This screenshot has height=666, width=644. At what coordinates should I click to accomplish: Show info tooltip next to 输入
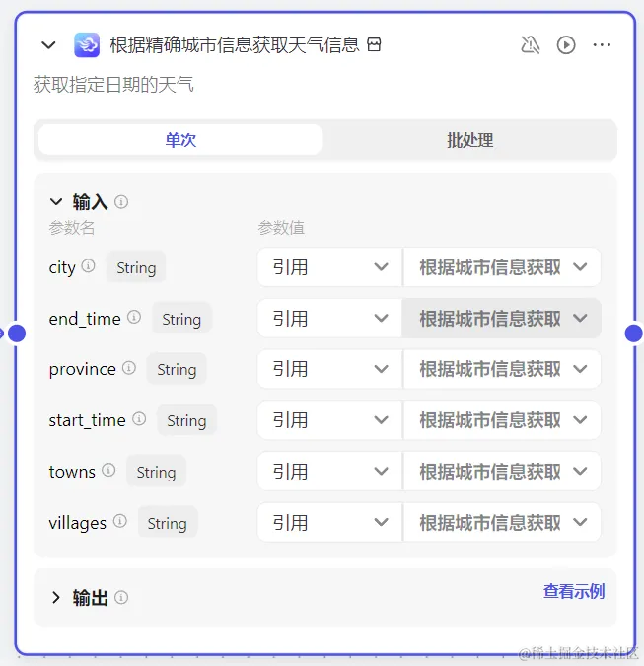[121, 201]
